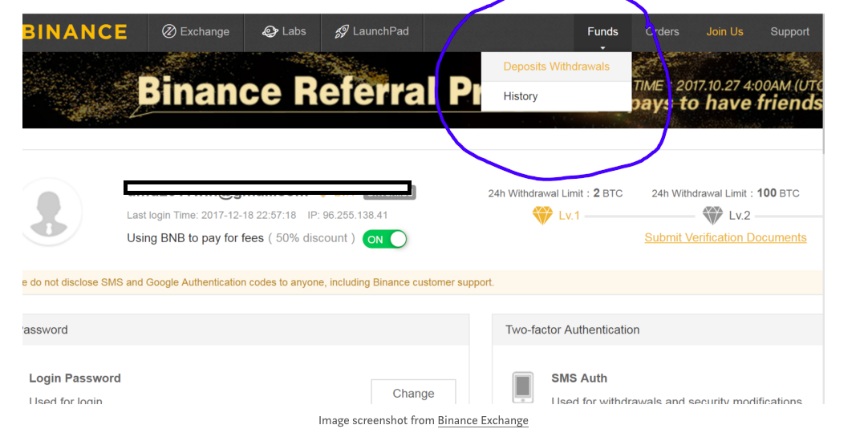Click the gold Lv.1 diamond icon
This screenshot has height=429, width=868.
click(542, 216)
